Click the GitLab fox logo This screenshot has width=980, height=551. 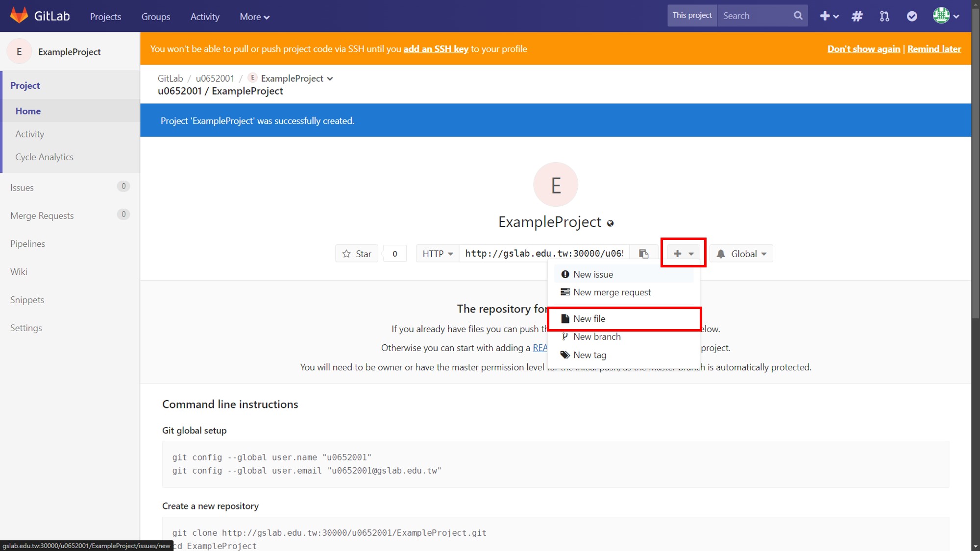click(x=19, y=16)
